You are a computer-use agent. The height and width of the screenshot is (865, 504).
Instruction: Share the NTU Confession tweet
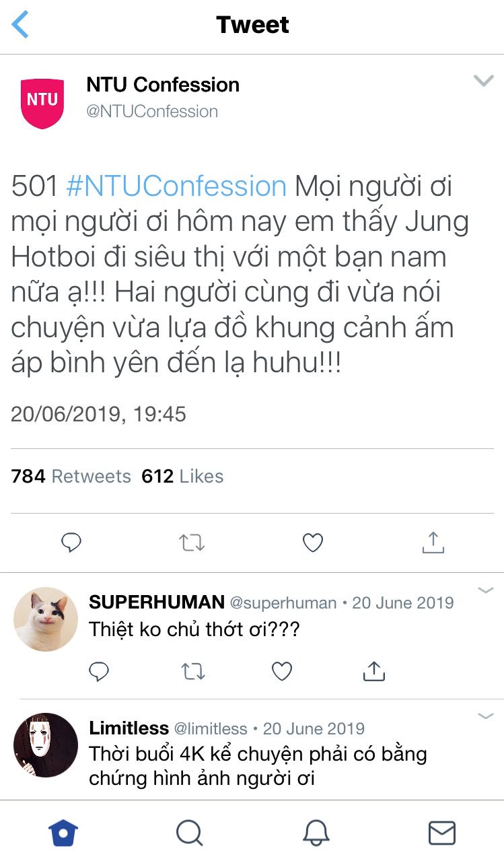pyautogui.click(x=433, y=542)
